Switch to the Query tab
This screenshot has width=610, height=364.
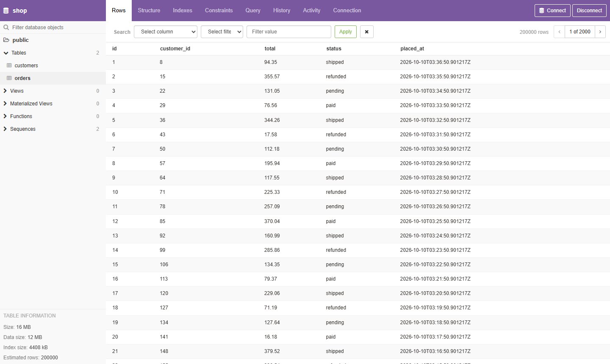(253, 11)
